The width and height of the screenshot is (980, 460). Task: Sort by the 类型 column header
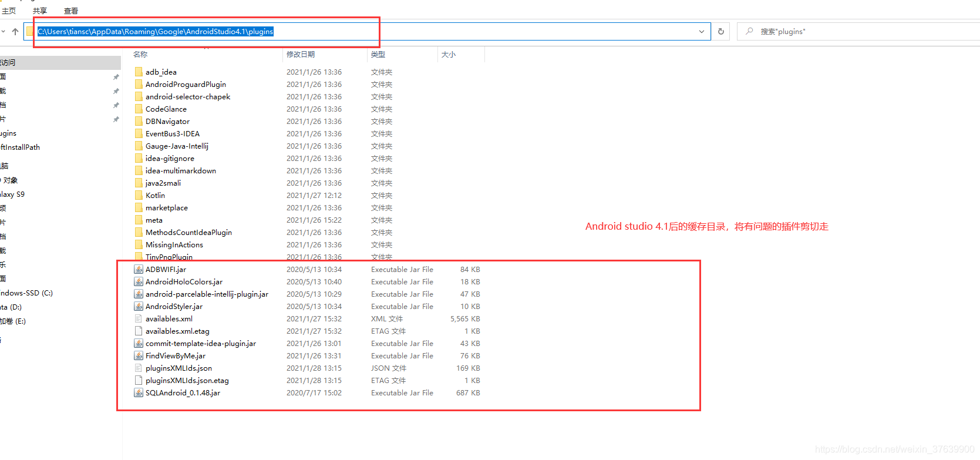(378, 54)
